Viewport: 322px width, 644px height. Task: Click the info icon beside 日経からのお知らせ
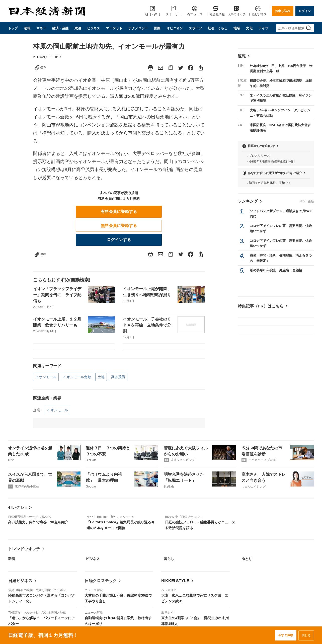click(244, 146)
